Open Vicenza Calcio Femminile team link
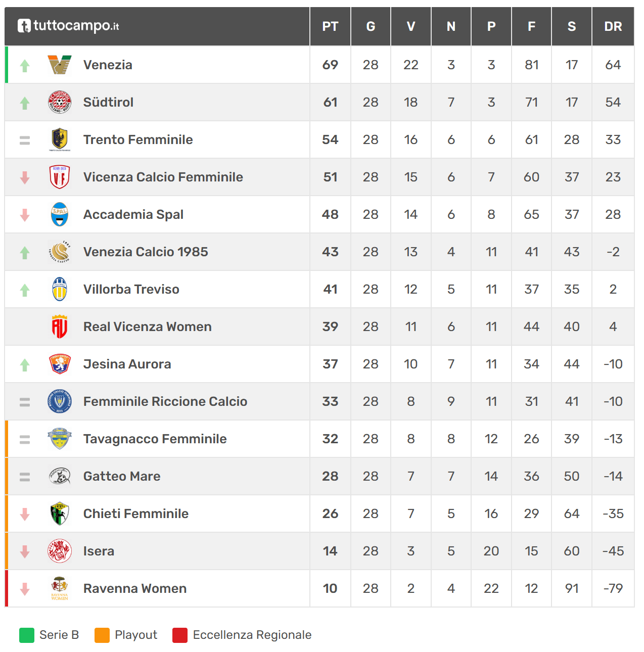 point(163,177)
